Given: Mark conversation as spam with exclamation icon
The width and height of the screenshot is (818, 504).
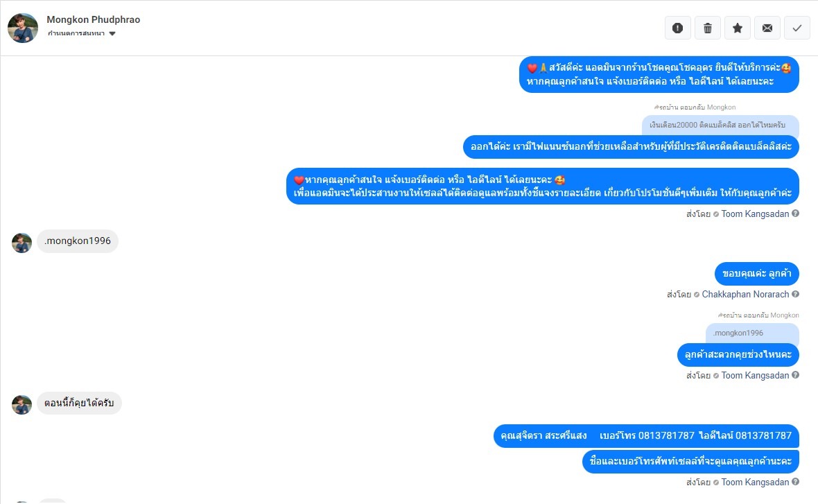Looking at the screenshot, I should [678, 28].
